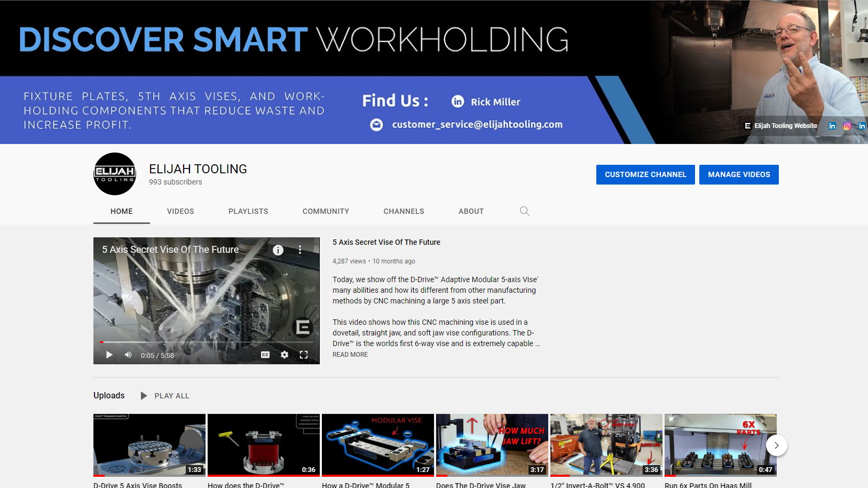Switch to the Videos tab
The height and width of the screenshot is (488, 868).
tap(180, 211)
